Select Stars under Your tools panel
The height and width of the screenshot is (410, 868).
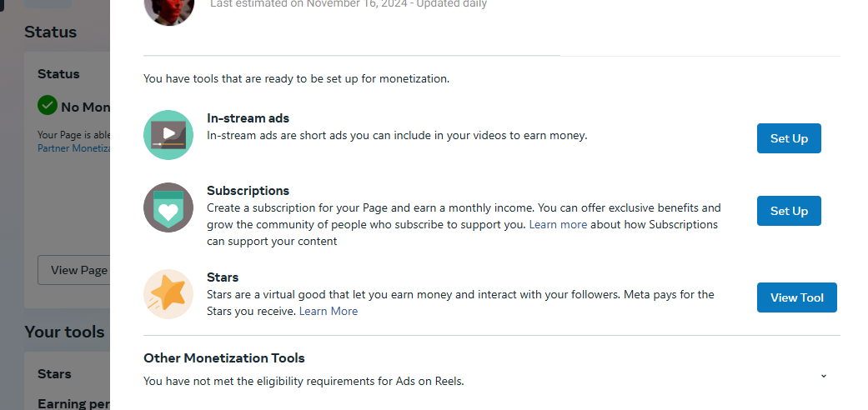pyautogui.click(x=54, y=374)
